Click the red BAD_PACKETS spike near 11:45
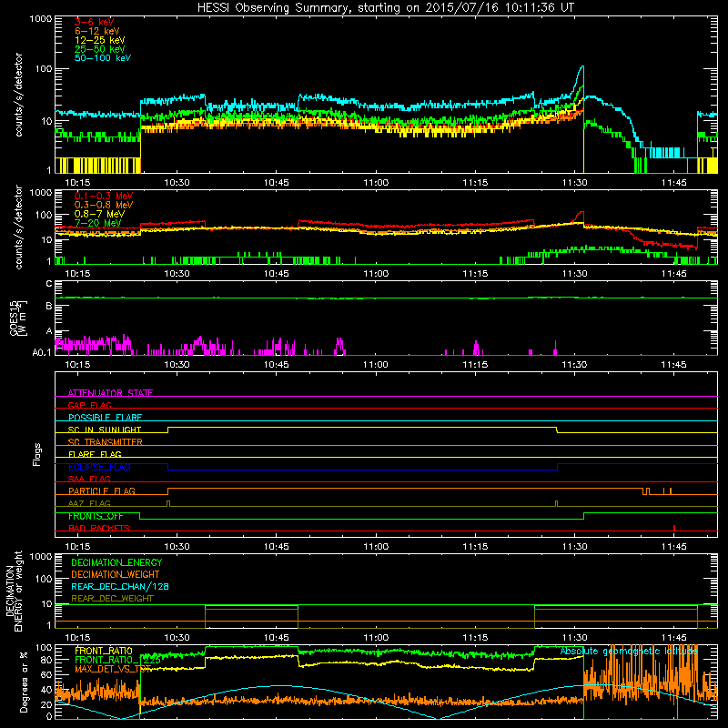The height and width of the screenshot is (728, 728). pos(674,528)
